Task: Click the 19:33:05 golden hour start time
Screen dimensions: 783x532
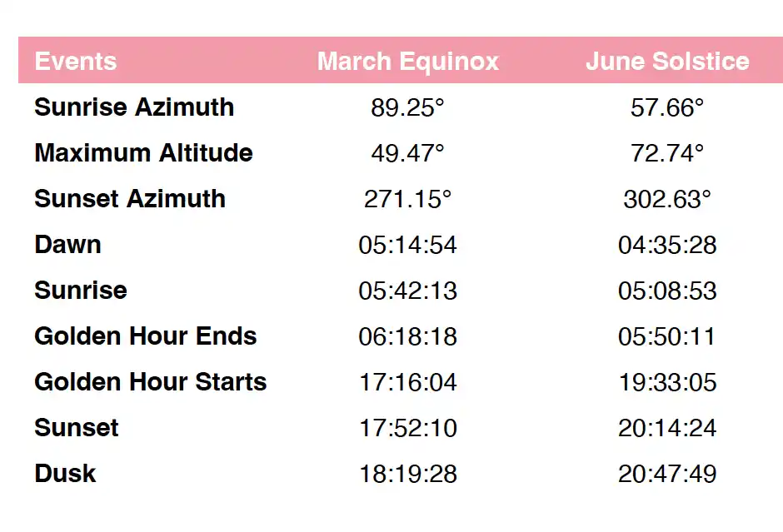Action: click(x=667, y=383)
